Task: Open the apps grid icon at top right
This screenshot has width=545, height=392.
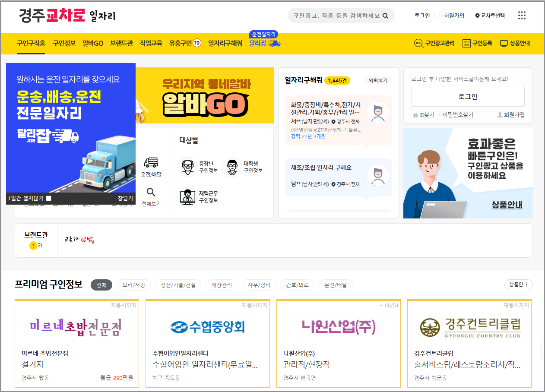Action: pyautogui.click(x=522, y=15)
